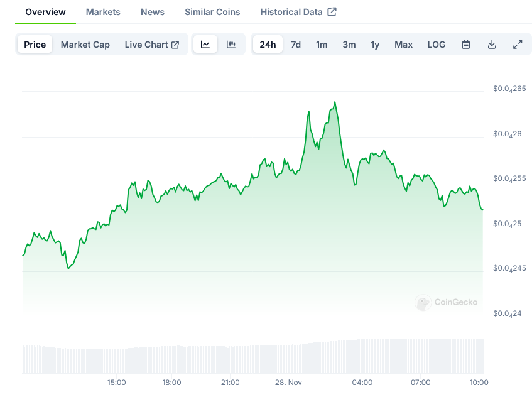This screenshot has height=397, width=532.
Task: Show Max time range
Action: point(403,45)
